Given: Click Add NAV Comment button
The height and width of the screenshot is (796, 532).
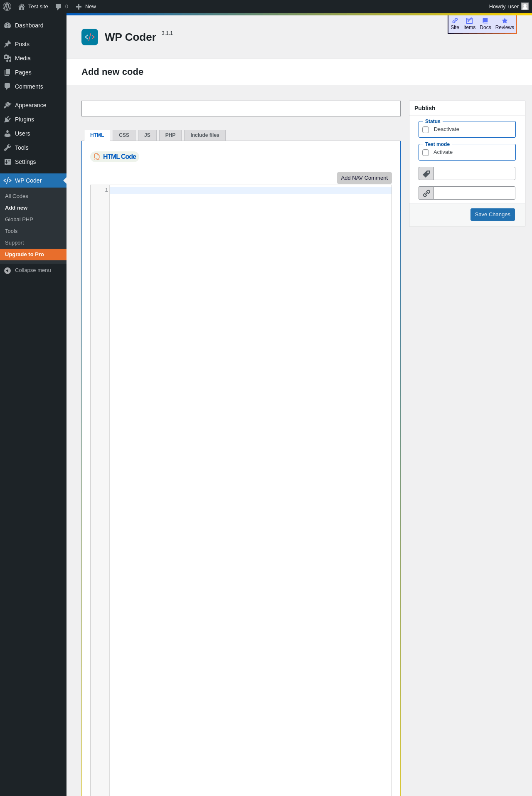Looking at the screenshot, I should pos(365,178).
